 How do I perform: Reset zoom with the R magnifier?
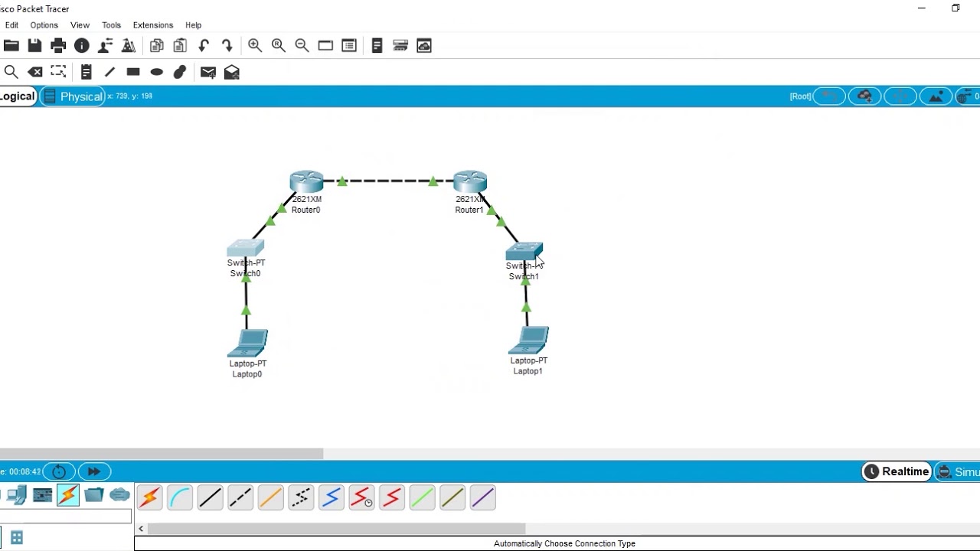point(279,46)
